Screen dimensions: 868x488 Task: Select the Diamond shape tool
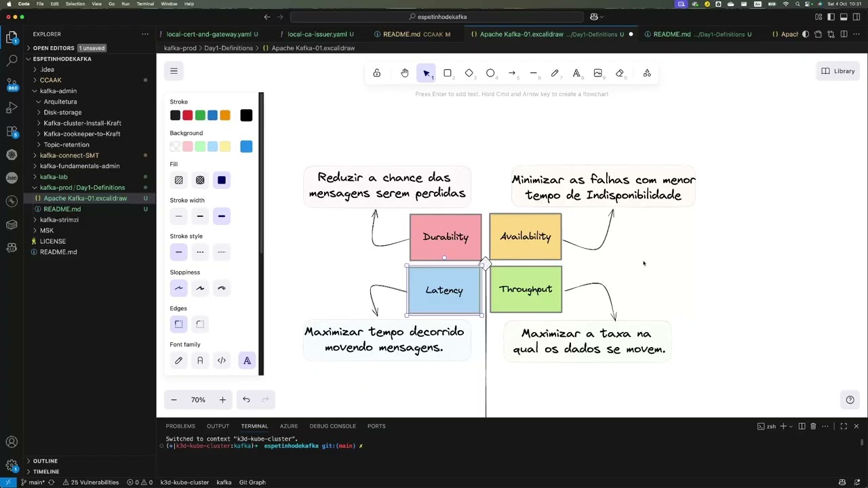469,73
